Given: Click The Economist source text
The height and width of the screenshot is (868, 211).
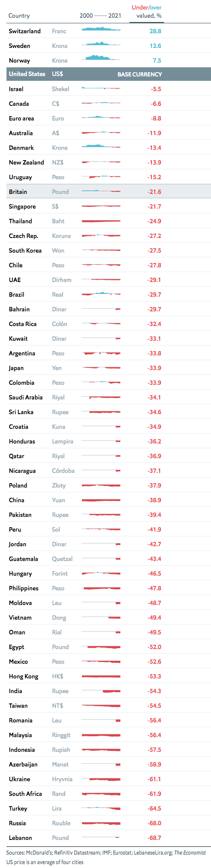Looking at the screenshot, I should pos(190,853).
